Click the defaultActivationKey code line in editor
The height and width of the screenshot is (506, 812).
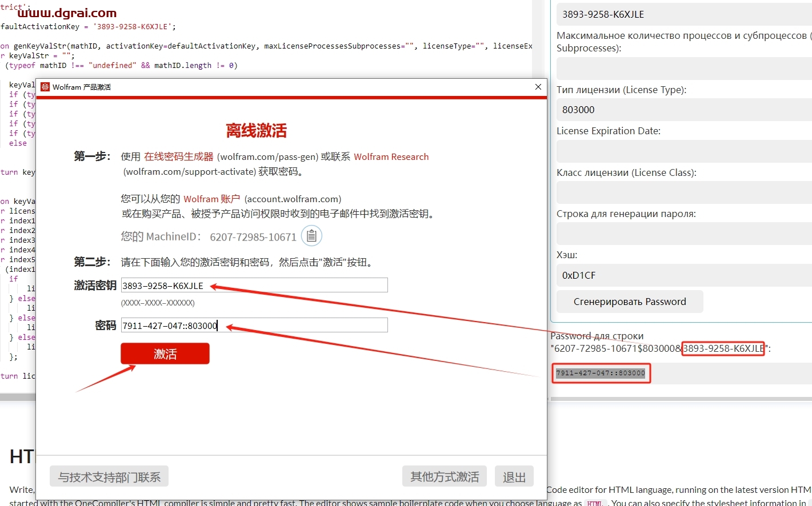[89, 26]
